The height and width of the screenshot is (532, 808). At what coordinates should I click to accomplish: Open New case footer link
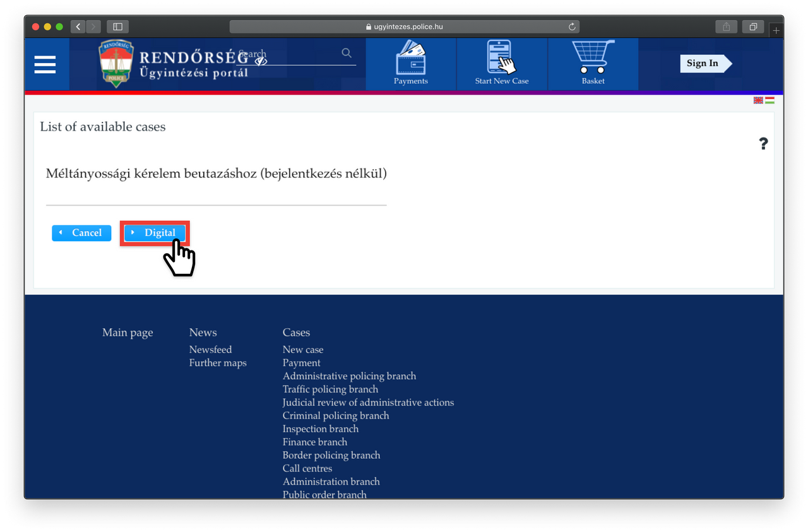(303, 350)
